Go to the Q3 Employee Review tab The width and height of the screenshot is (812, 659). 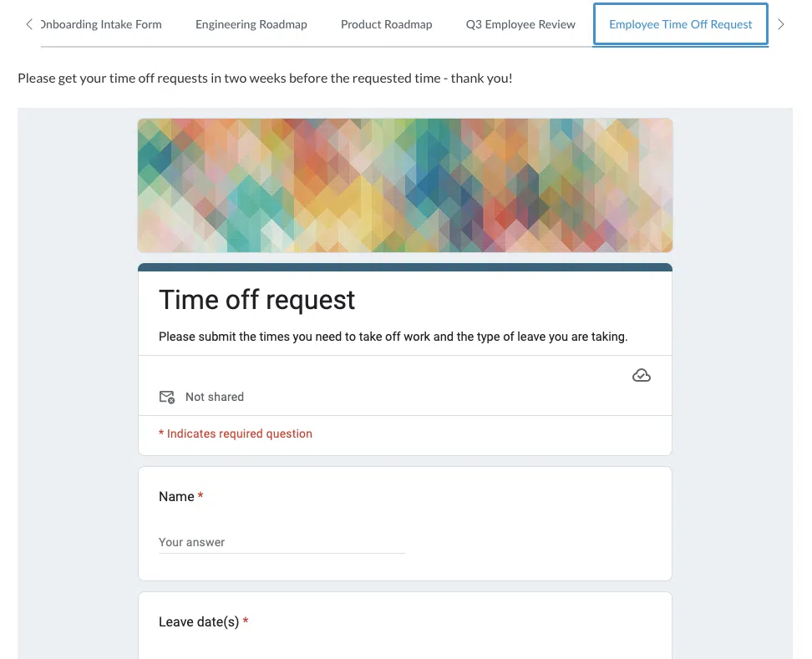[520, 24]
